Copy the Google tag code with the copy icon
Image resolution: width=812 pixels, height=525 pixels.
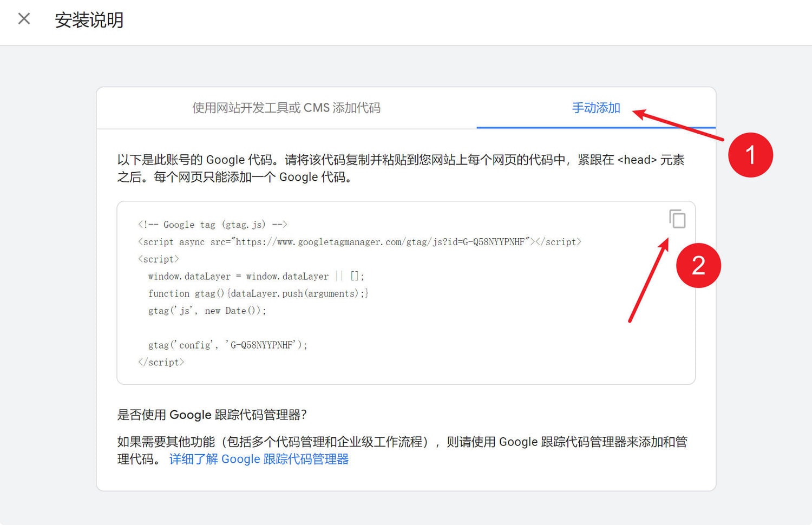[677, 219]
